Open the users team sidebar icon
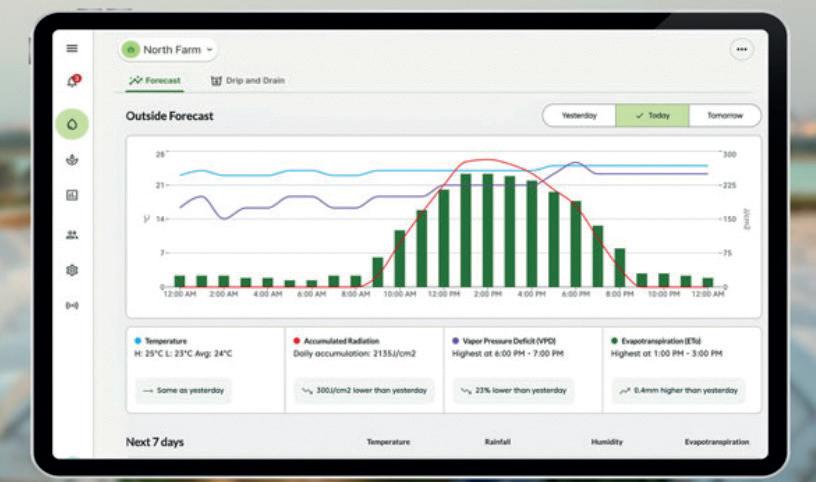 tap(72, 235)
